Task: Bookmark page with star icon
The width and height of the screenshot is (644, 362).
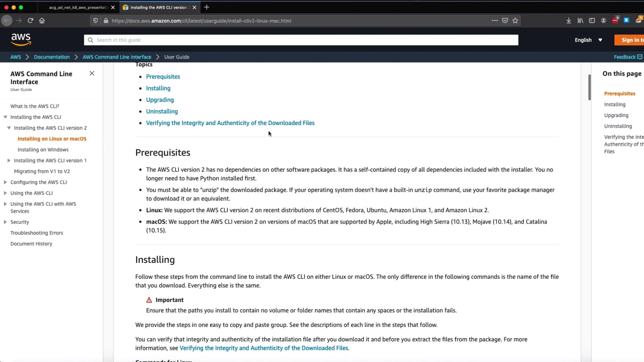Action: (x=515, y=20)
